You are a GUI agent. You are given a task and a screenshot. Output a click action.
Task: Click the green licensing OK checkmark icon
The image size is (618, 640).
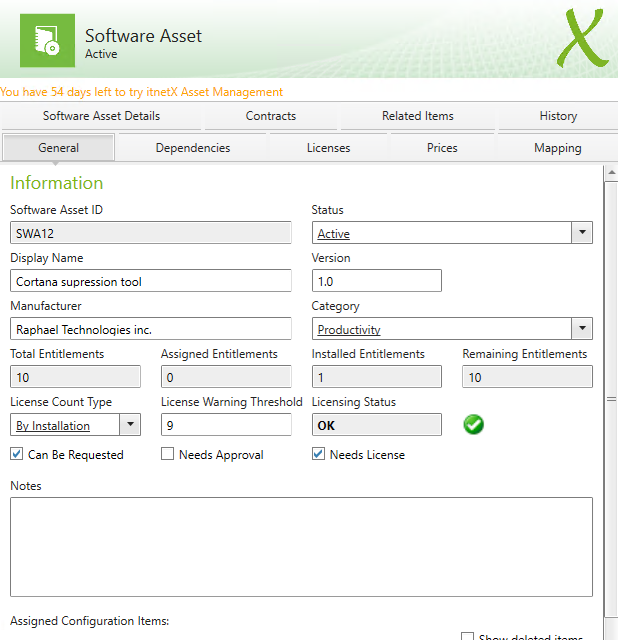(474, 425)
